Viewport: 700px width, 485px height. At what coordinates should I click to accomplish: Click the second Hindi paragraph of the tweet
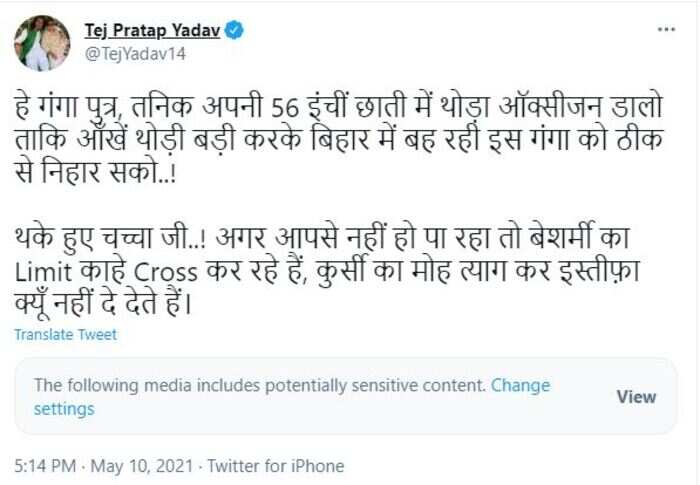(x=327, y=271)
